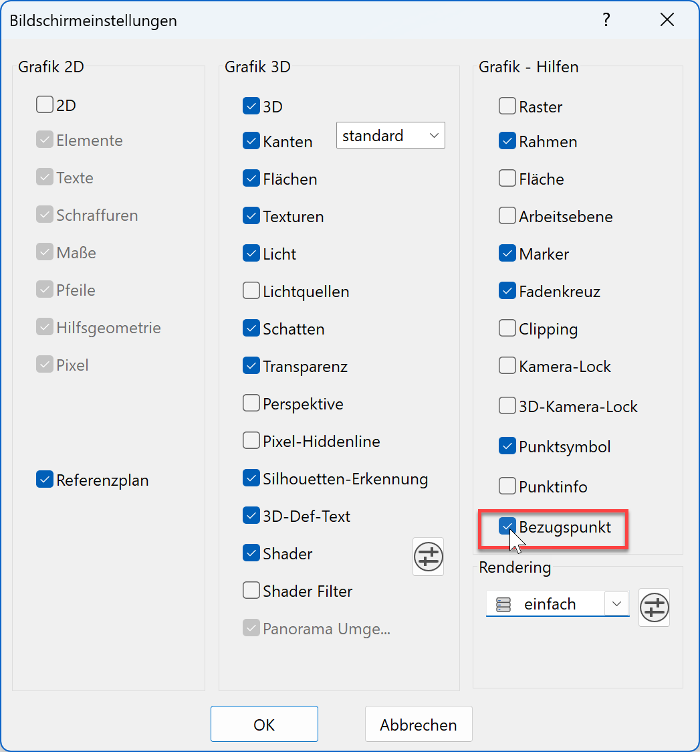Toggle the Perspektive checkbox
Image resolution: width=700 pixels, height=752 pixels.
point(251,403)
